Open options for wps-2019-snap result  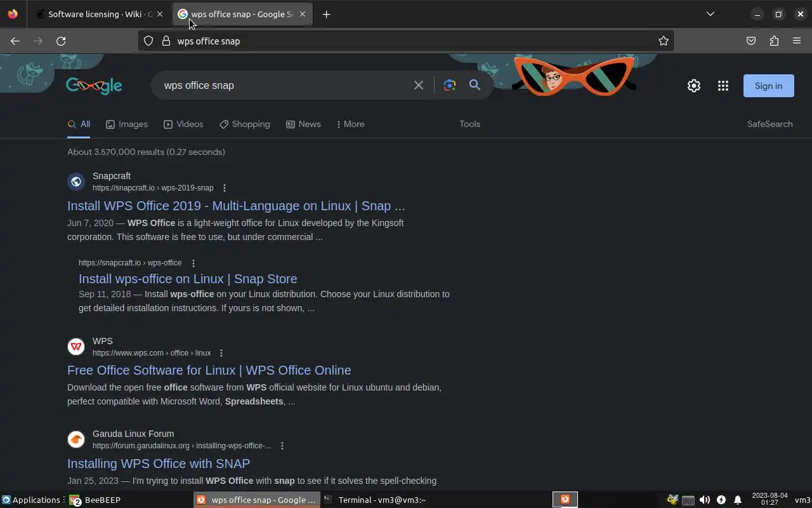pyautogui.click(x=225, y=188)
